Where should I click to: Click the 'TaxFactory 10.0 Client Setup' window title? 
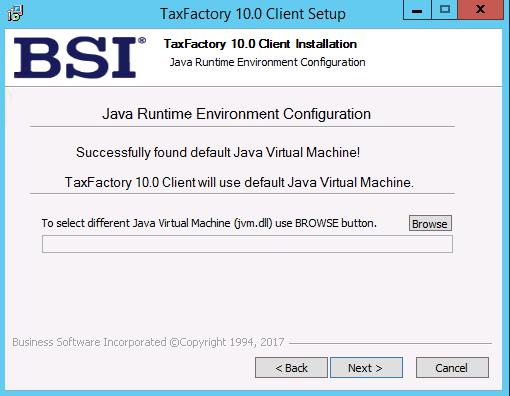[253, 14]
